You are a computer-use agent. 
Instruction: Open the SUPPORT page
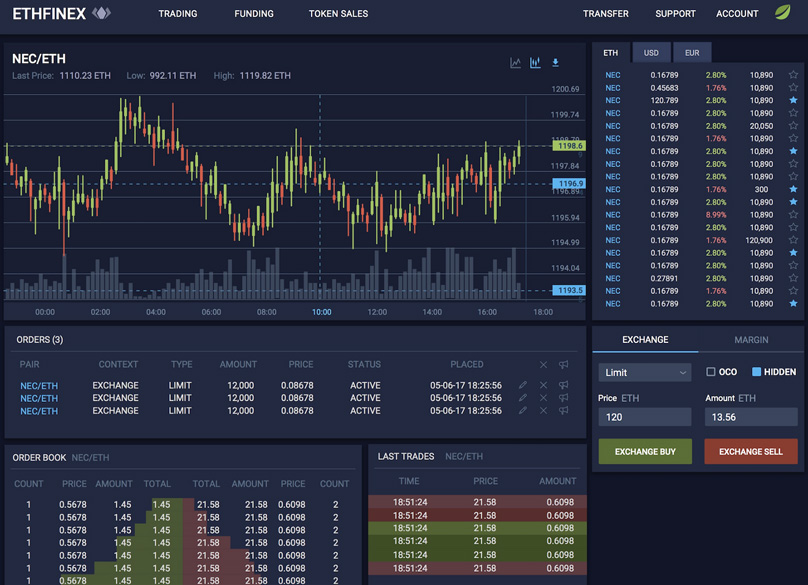(675, 14)
